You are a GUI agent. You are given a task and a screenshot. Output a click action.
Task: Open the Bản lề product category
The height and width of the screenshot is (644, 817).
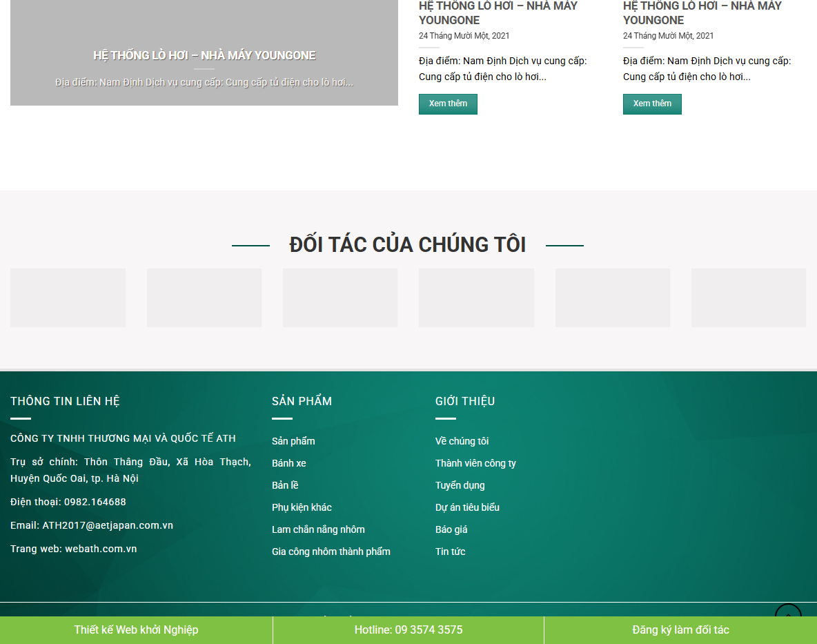tap(285, 485)
